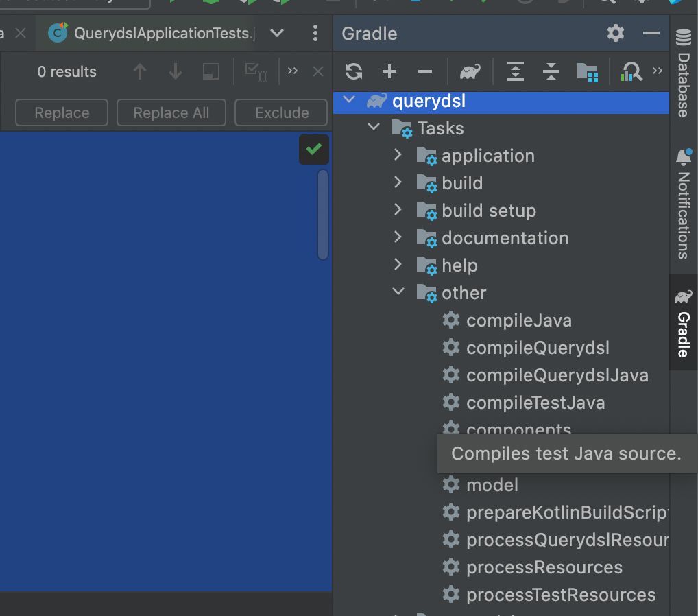Close the find and replace bar
The height and width of the screenshot is (616, 698).
click(x=318, y=71)
